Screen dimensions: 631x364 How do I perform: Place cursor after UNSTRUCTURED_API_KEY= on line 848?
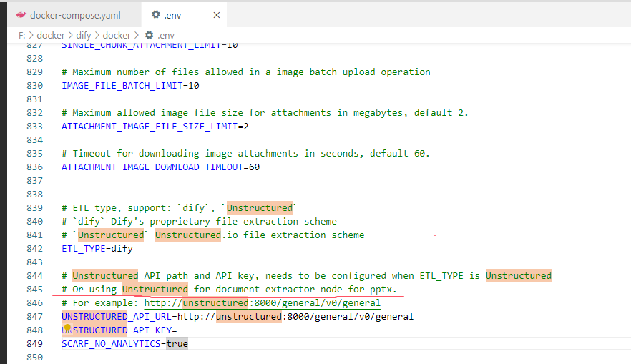pyautogui.click(x=177, y=330)
